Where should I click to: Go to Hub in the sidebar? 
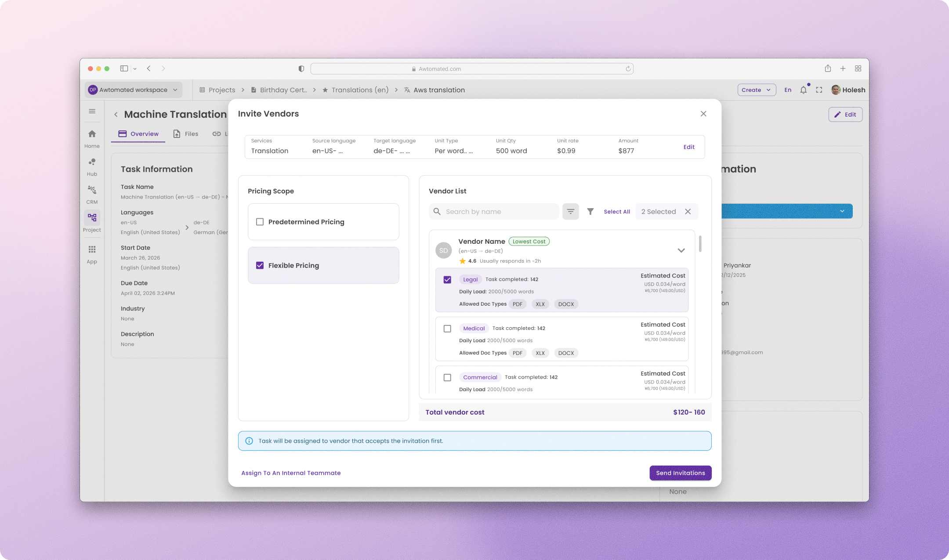pos(92,167)
